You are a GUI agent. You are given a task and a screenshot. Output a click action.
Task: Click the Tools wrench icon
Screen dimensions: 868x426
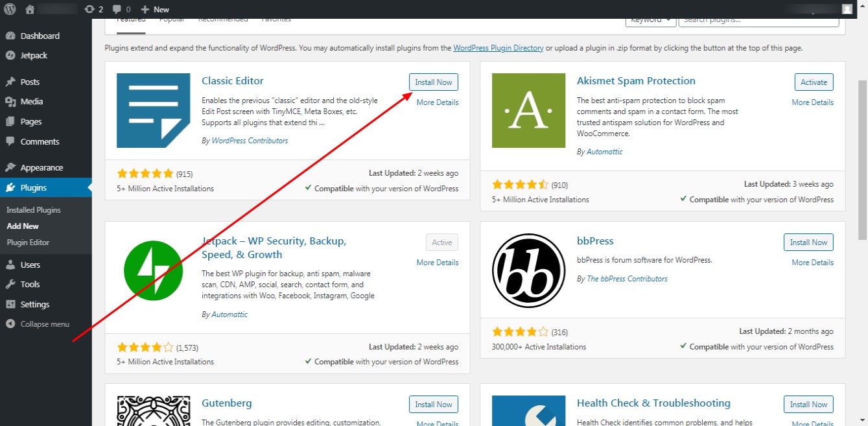[x=10, y=284]
